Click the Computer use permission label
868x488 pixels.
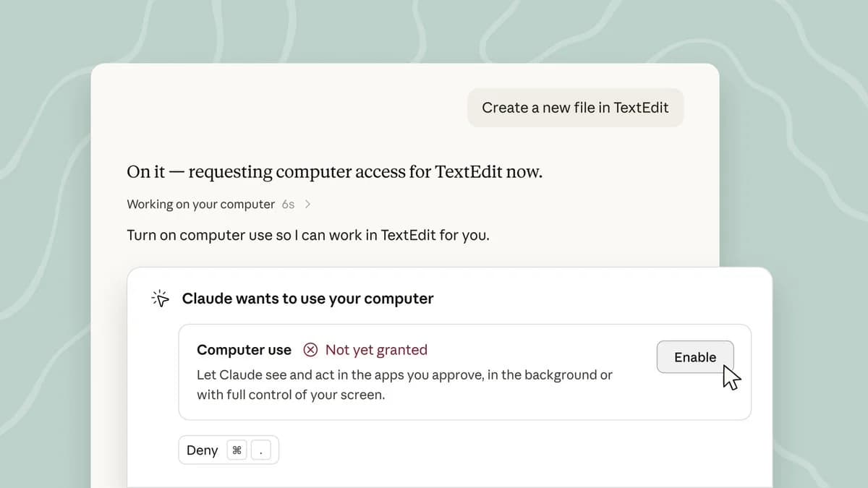coord(244,350)
